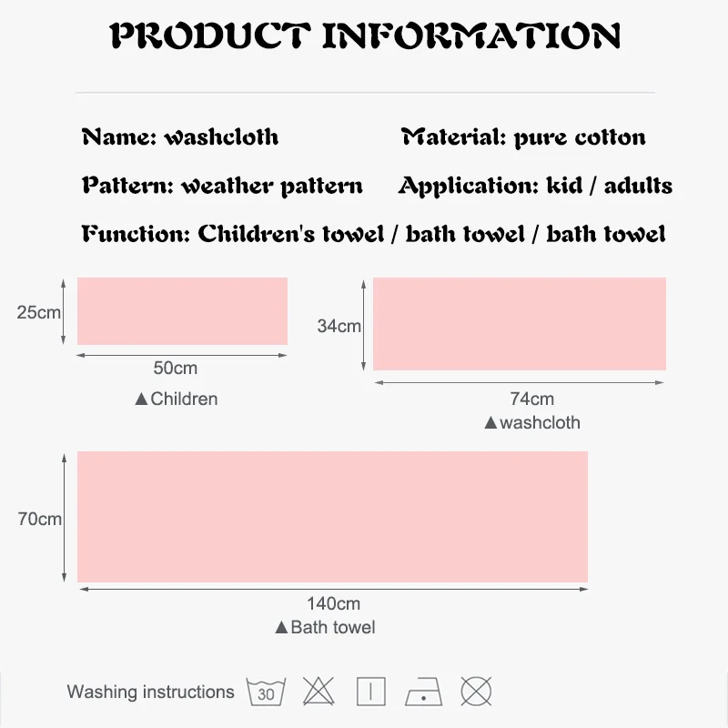Click the 74cm width dimension label
The width and height of the screenshot is (728, 728).
tap(531, 399)
